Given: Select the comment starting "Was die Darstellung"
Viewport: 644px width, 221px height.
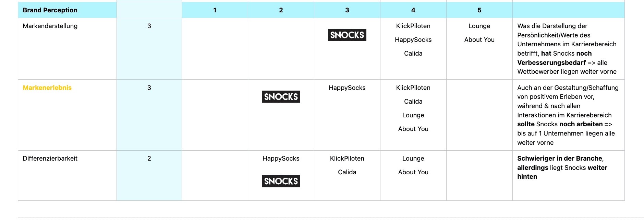Looking at the screenshot, I should click(567, 49).
